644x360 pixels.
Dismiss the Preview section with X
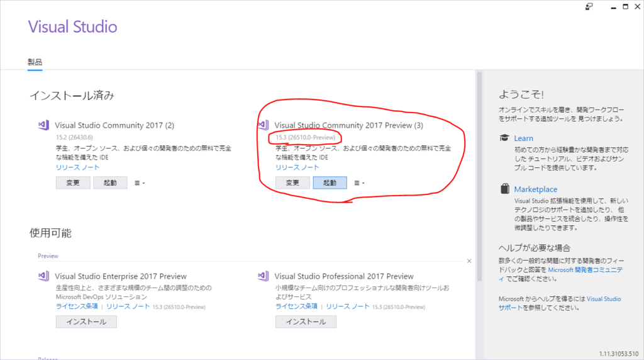tap(469, 261)
